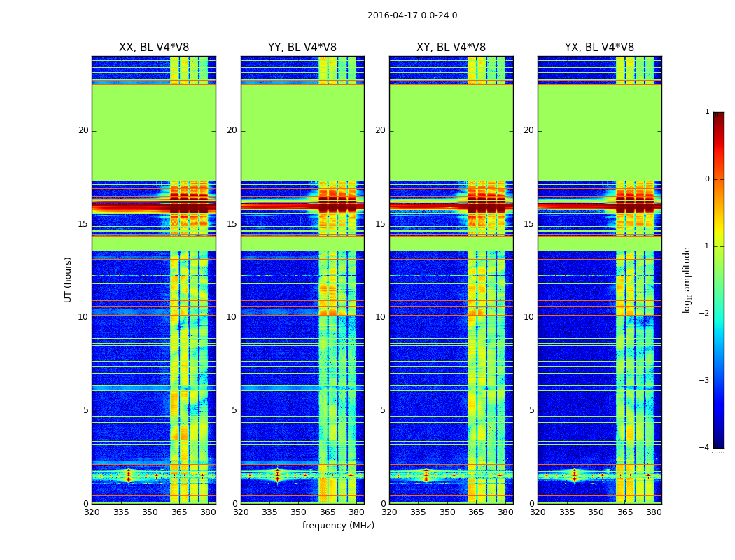The image size is (735, 560).
Task: Click the colorbar tick label 0
Action: 706,179
